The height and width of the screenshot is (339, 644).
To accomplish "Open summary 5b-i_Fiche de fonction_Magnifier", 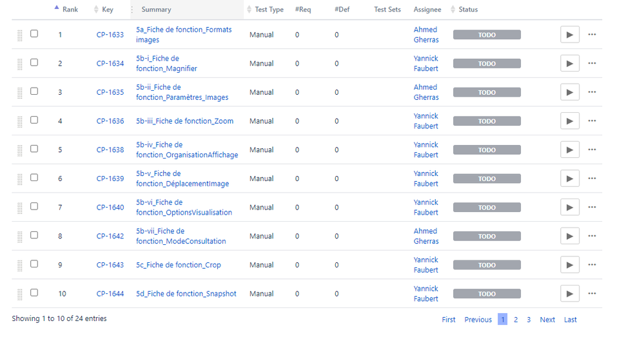I will click(167, 63).
